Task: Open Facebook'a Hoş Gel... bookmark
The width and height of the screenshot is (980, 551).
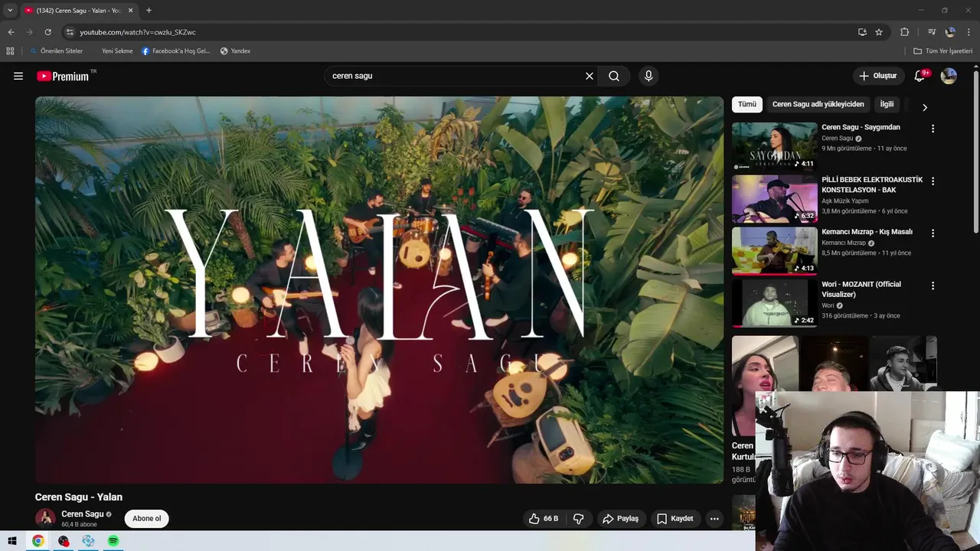Action: pyautogui.click(x=176, y=51)
